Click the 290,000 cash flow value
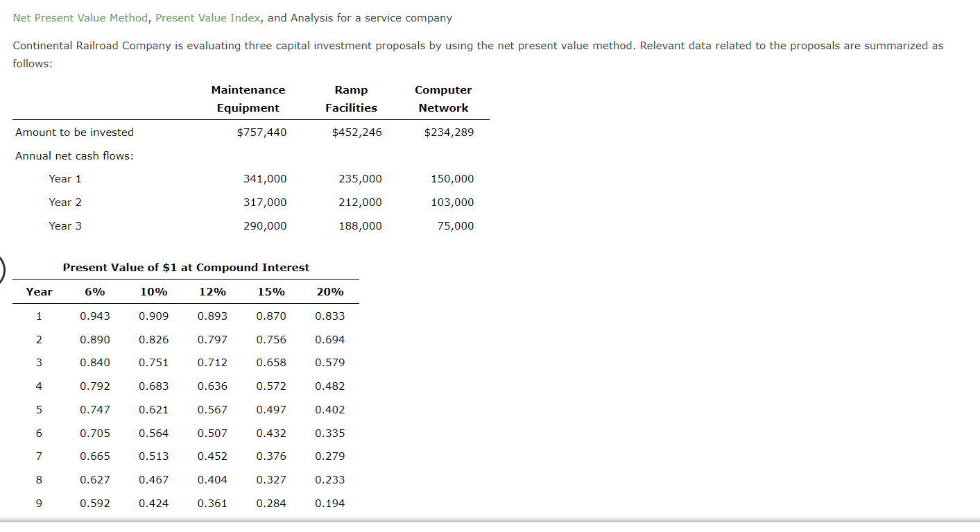The width and height of the screenshot is (980, 532). (265, 226)
